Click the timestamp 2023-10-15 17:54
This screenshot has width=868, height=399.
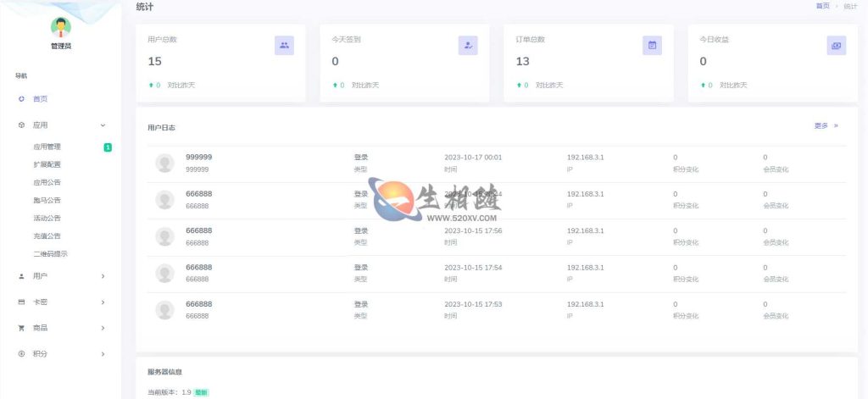pyautogui.click(x=473, y=268)
